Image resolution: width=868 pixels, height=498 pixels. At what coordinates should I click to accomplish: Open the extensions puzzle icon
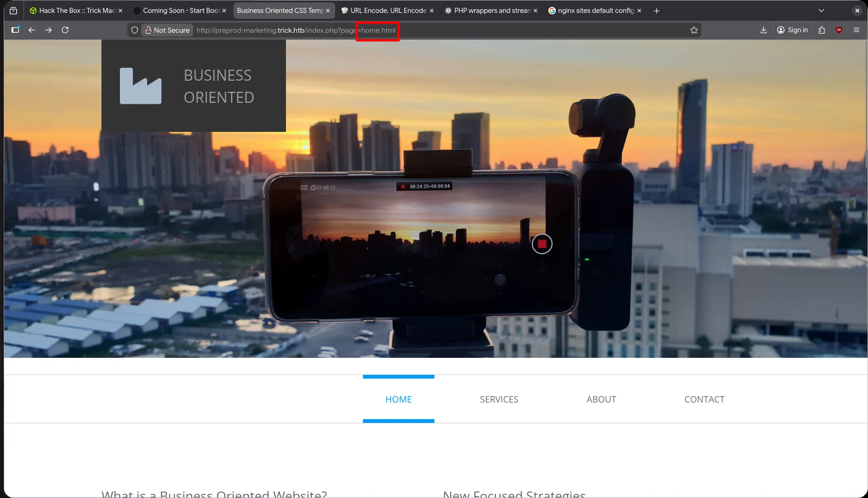(x=821, y=30)
